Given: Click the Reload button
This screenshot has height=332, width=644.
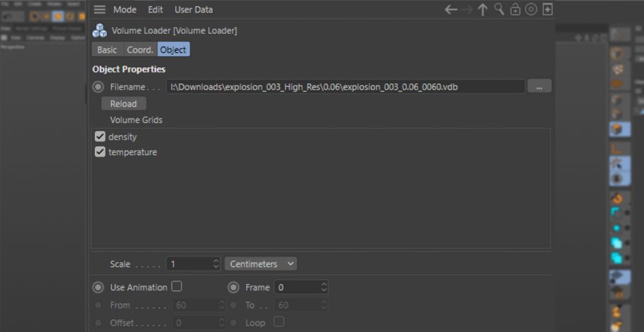Looking at the screenshot, I should pos(123,104).
